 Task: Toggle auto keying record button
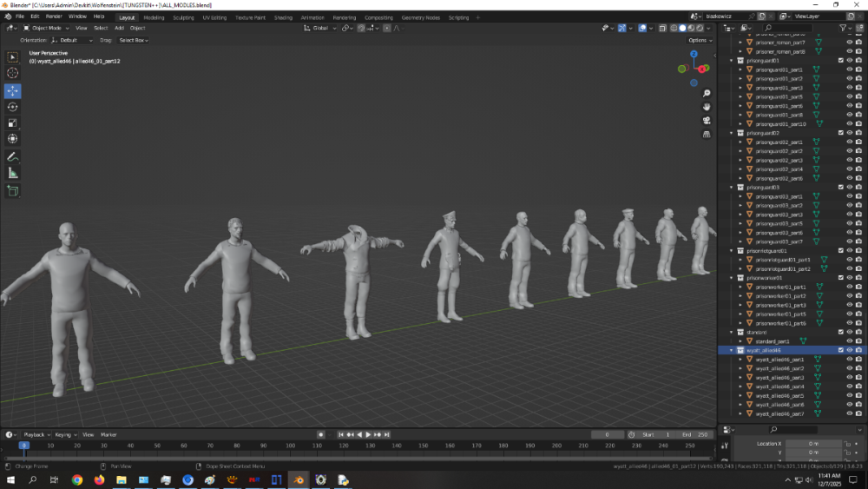[x=320, y=435]
